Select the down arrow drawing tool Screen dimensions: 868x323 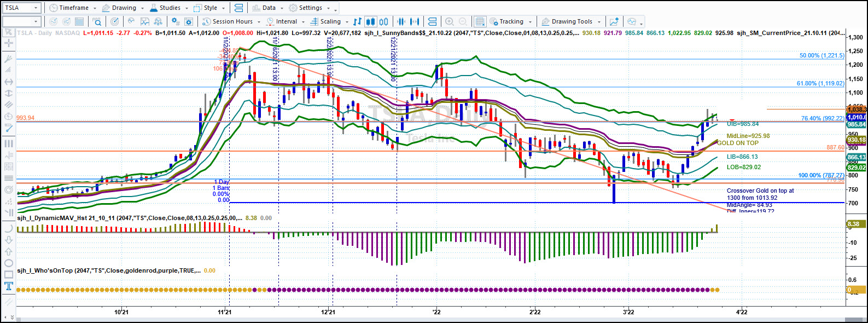(8, 240)
